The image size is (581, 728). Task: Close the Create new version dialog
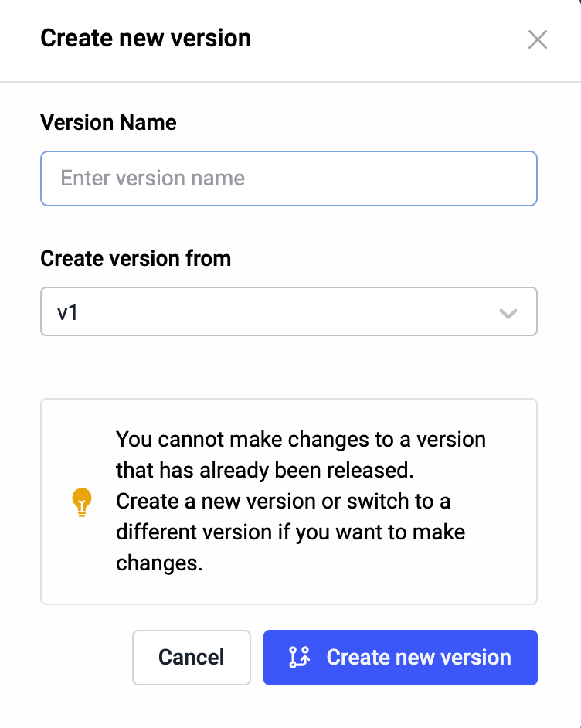537,39
